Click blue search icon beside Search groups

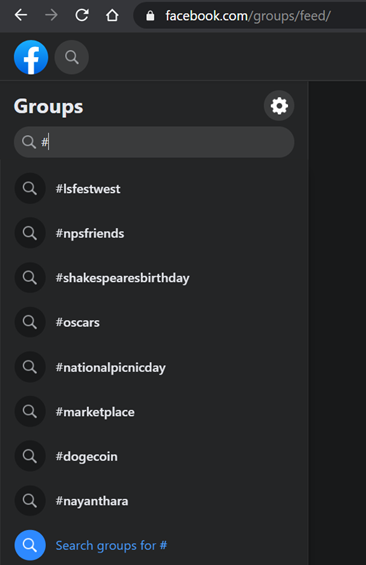pyautogui.click(x=30, y=545)
